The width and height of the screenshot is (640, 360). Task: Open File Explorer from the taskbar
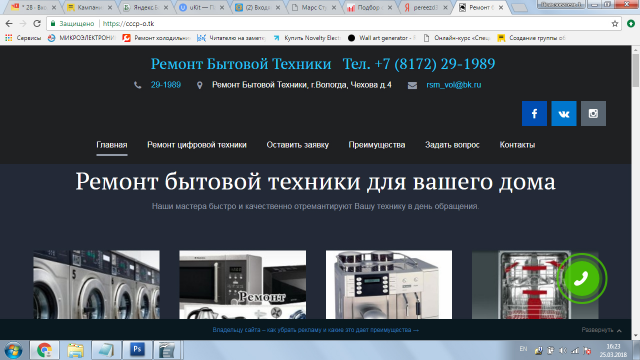click(x=75, y=350)
